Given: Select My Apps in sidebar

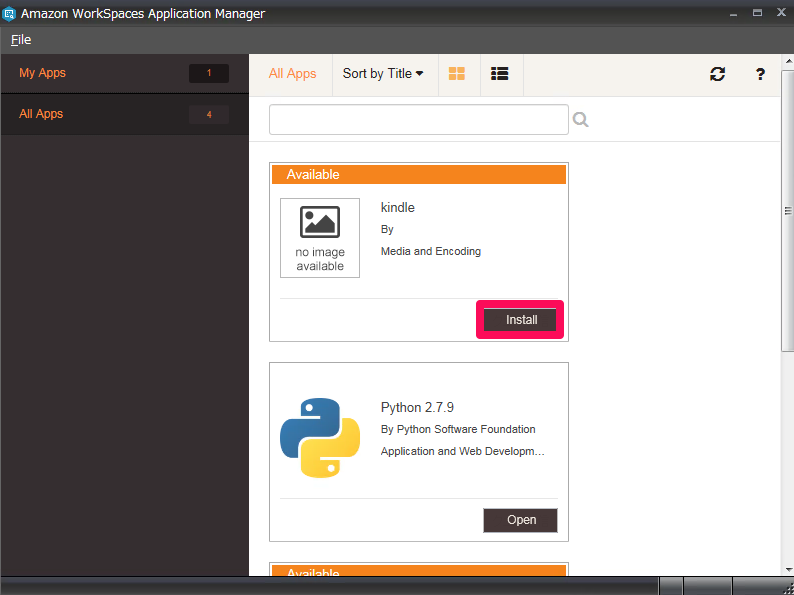Looking at the screenshot, I should click(124, 73).
